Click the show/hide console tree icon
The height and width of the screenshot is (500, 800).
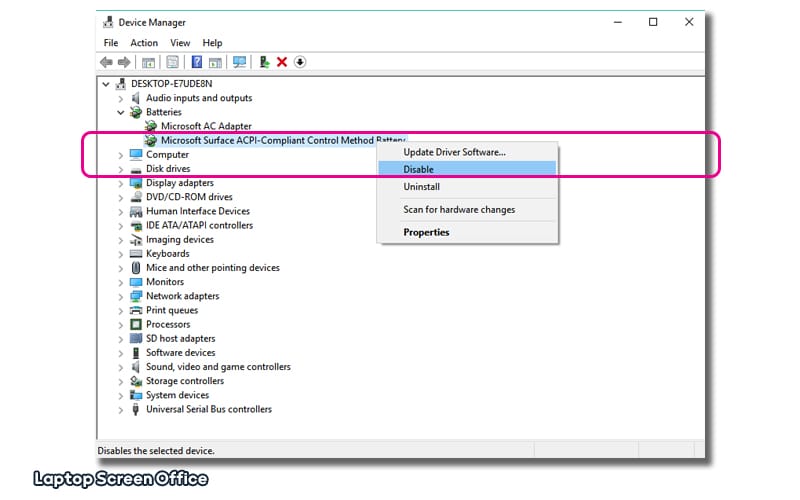pos(148,62)
